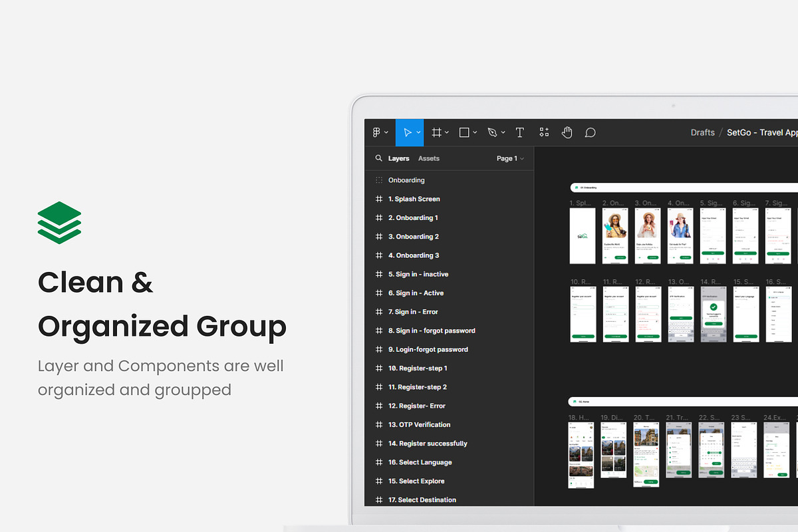Open the Drafts breadcrumb link
798x532 pixels.
pyautogui.click(x=703, y=132)
